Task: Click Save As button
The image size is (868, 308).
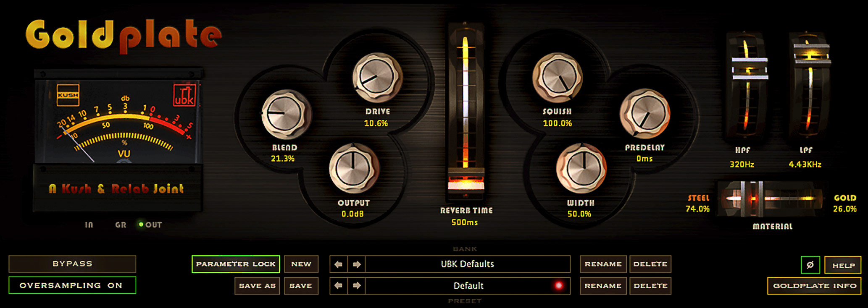Action: [x=257, y=286]
